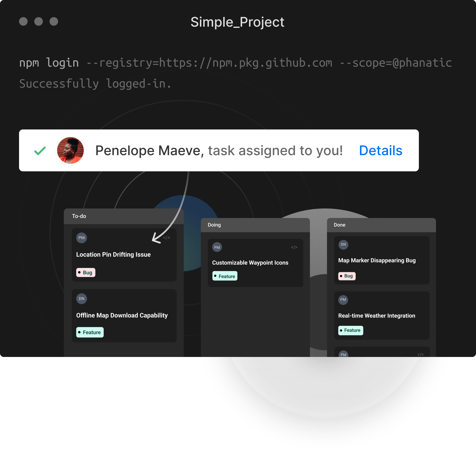This screenshot has height=455, width=476.
Task: Click the code icon on Customizable Waypoint Icons card
Action: (x=294, y=247)
